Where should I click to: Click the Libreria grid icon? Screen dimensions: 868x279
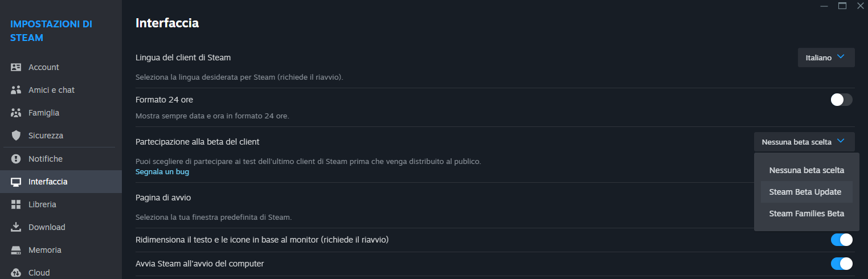tap(16, 204)
